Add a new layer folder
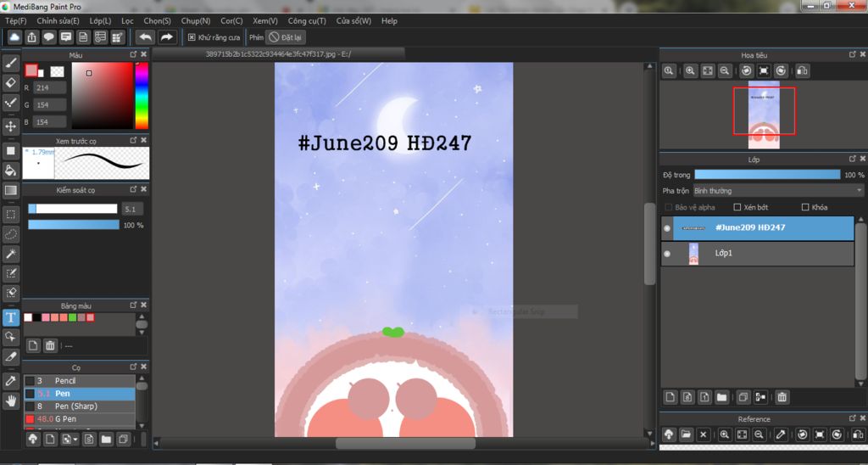The width and height of the screenshot is (868, 465). pos(721,397)
